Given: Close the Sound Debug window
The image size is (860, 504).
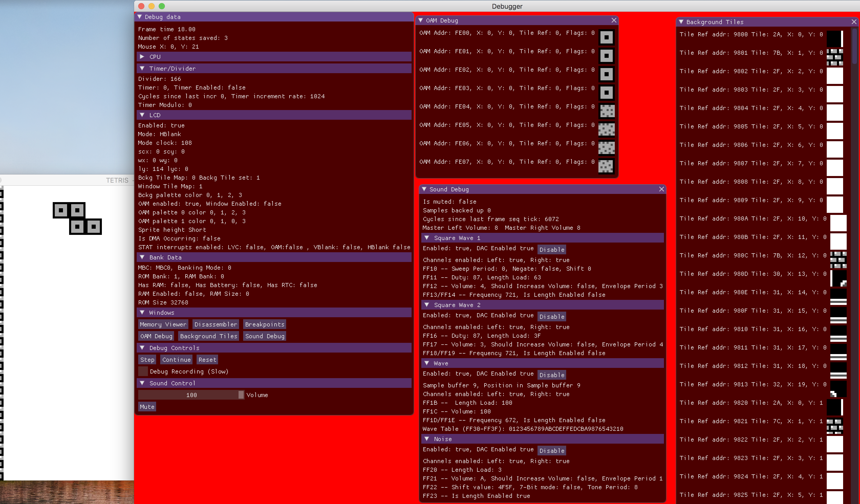Looking at the screenshot, I should tap(661, 189).
